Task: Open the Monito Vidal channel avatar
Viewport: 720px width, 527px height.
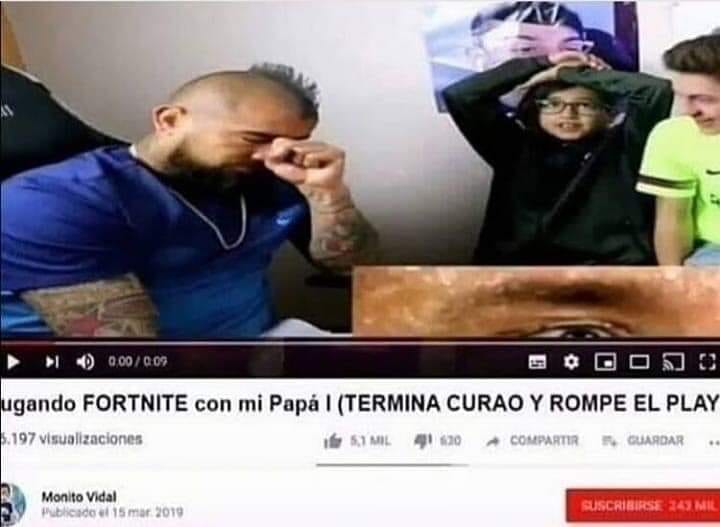Action: tap(13, 505)
